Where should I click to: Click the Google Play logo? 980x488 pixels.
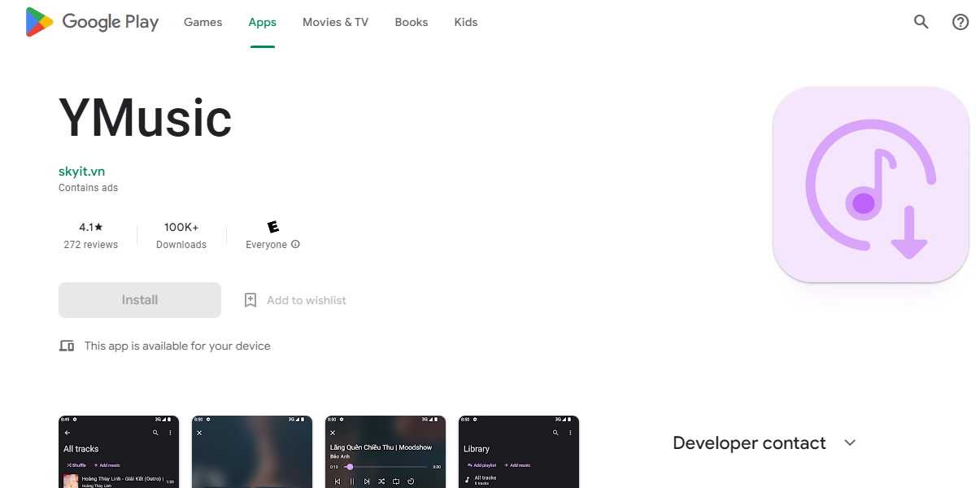(x=92, y=22)
